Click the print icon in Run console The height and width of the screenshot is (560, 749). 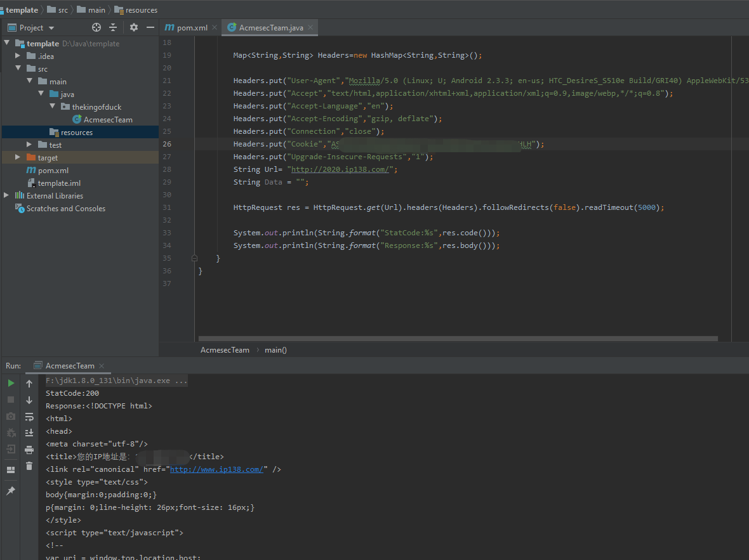coord(29,450)
